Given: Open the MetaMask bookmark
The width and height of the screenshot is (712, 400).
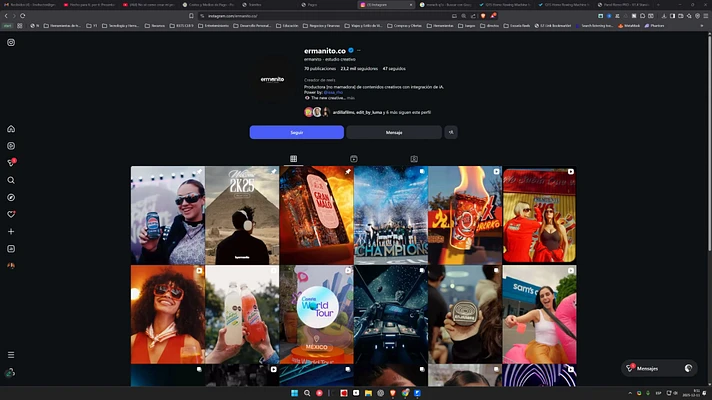Looking at the screenshot, I should click(629, 26).
